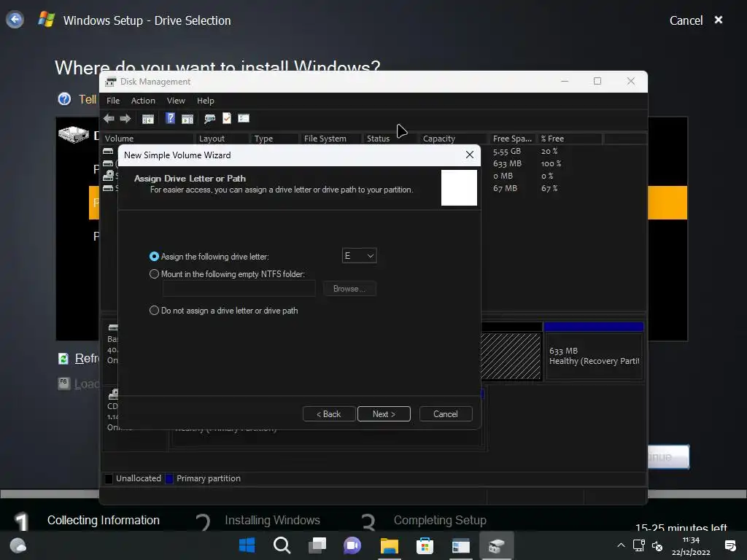
Task: Sort by the Capacity column header
Action: tap(453, 139)
